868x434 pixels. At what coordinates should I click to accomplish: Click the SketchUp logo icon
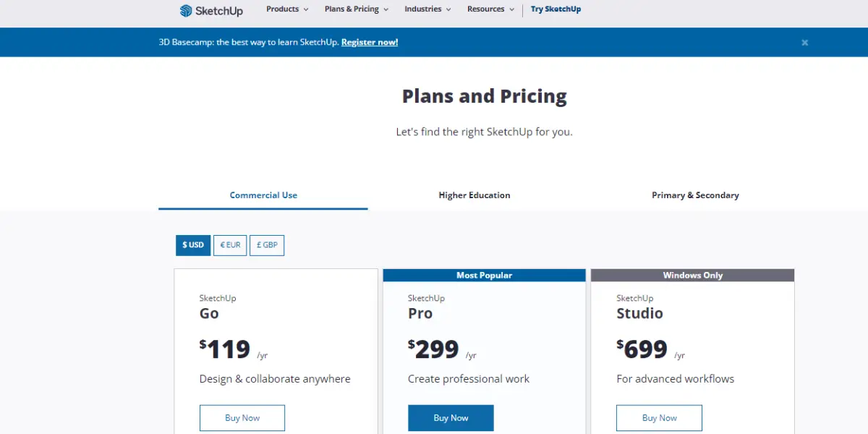coord(186,11)
